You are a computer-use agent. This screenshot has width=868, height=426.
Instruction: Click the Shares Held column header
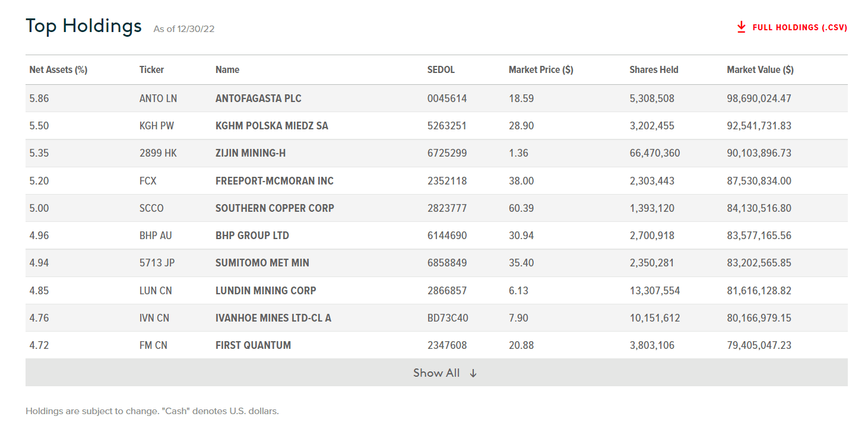click(654, 69)
